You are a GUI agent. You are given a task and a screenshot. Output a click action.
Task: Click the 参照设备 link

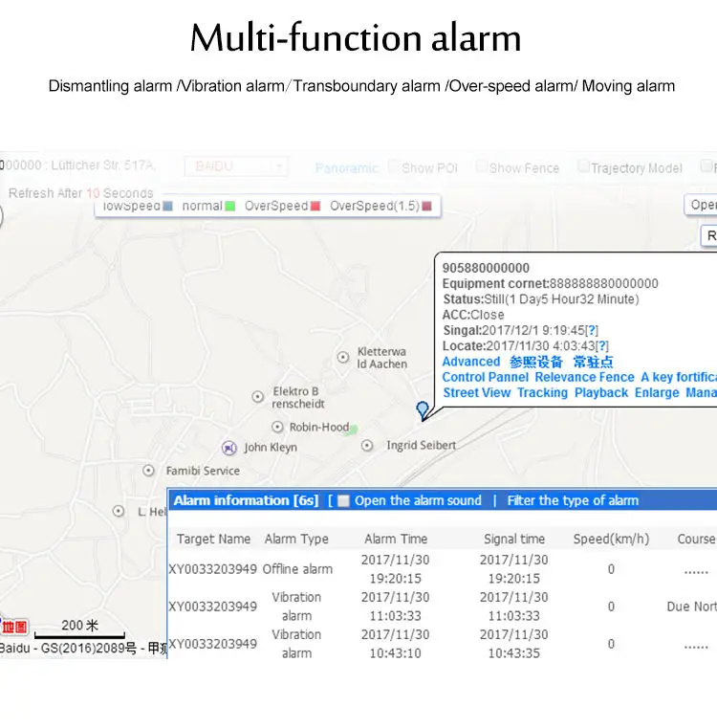tap(535, 362)
